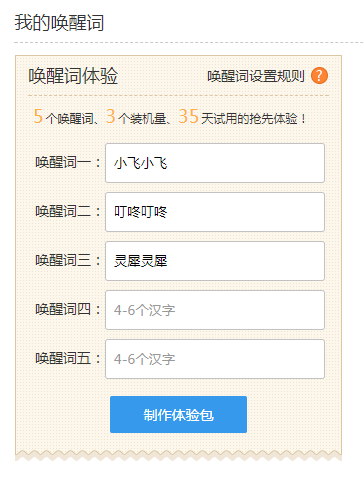Click the orange question mark help icon
The height and width of the screenshot is (477, 363).
click(x=319, y=76)
